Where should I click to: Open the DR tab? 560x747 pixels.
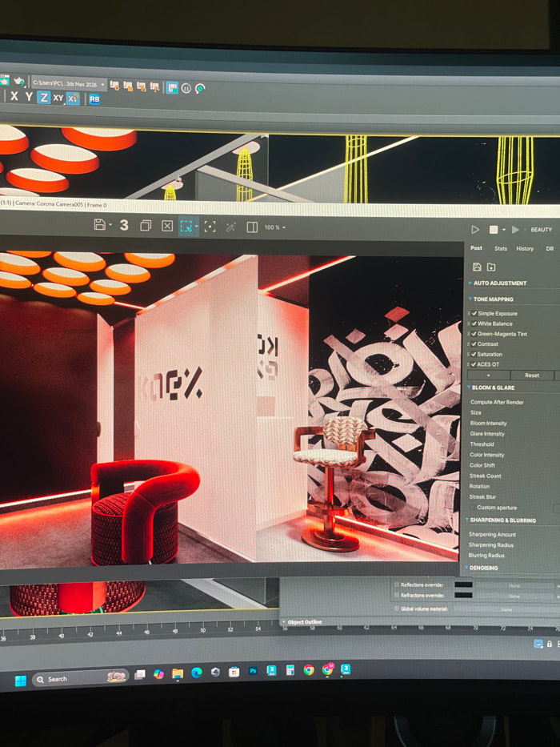coord(550,249)
